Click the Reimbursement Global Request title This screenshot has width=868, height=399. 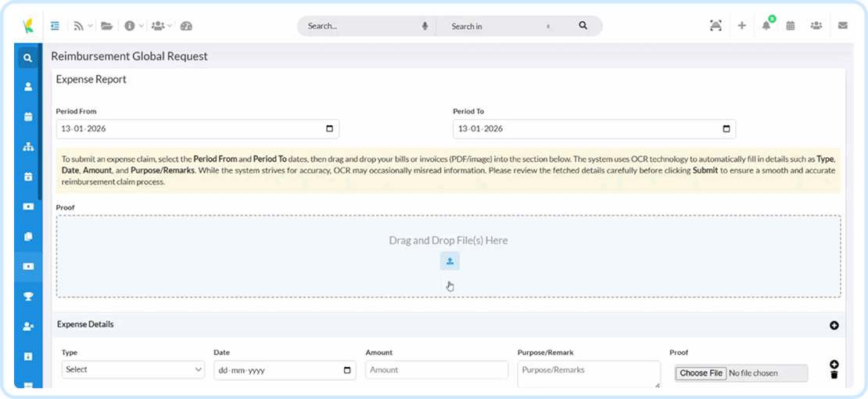(x=130, y=56)
